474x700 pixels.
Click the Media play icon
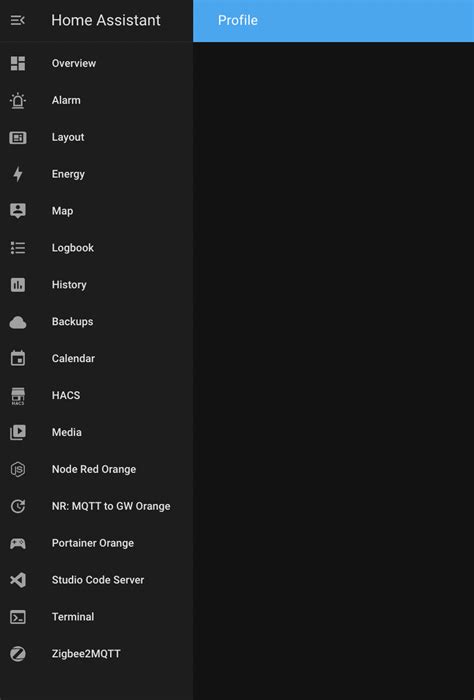point(18,432)
